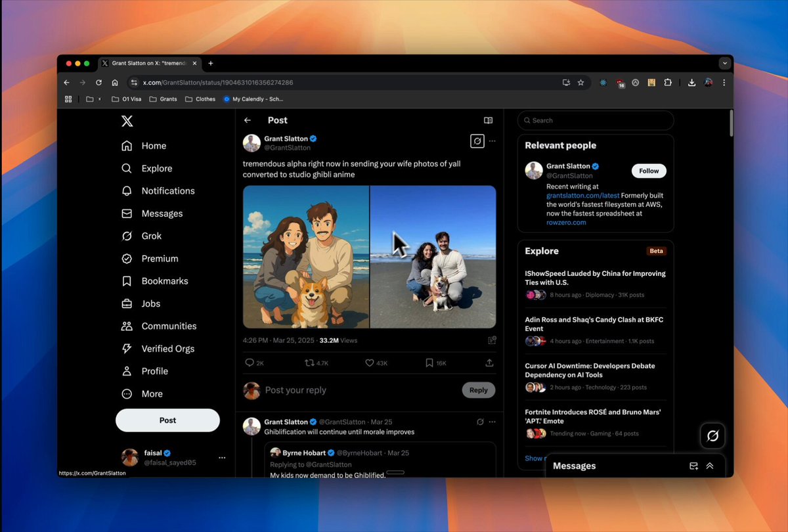Open Fortnite Introduces ROSÉ trend
The width and height of the screenshot is (788, 532).
(x=595, y=423)
